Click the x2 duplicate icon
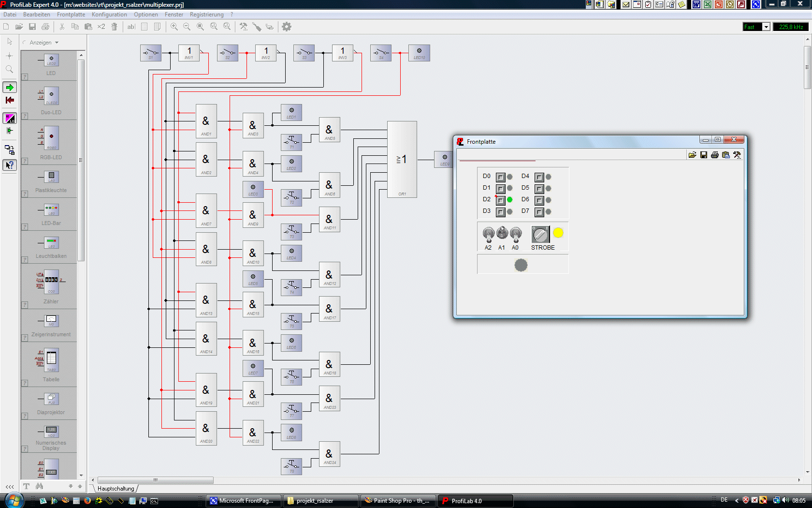 pyautogui.click(x=101, y=27)
